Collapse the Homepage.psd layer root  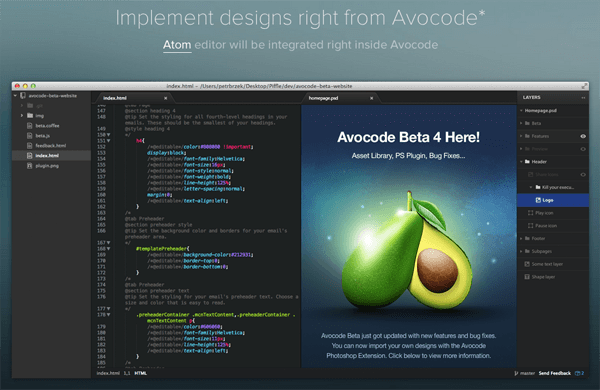521,111
